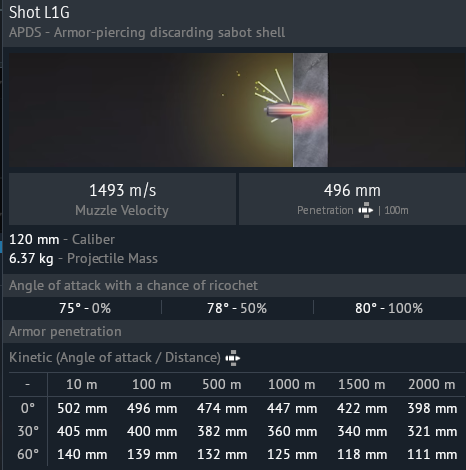466x470 pixels.
Task: Select the 474 mm cell at 500 m
Action: (222, 408)
